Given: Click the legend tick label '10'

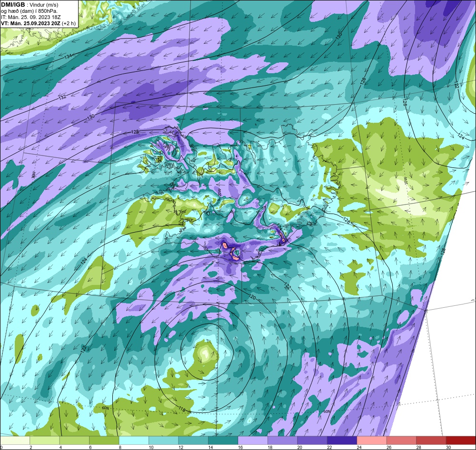Looking at the screenshot, I should (151, 447).
